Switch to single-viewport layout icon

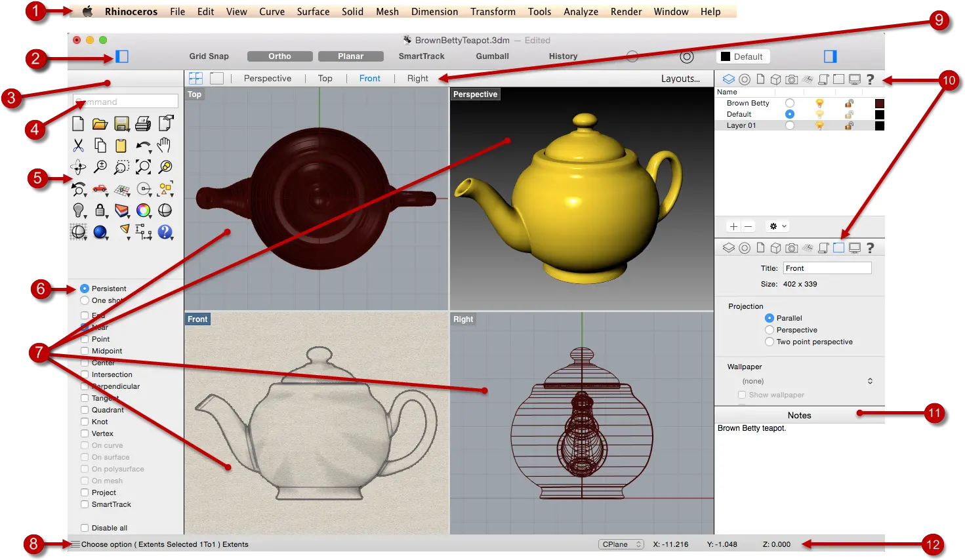[x=216, y=78]
